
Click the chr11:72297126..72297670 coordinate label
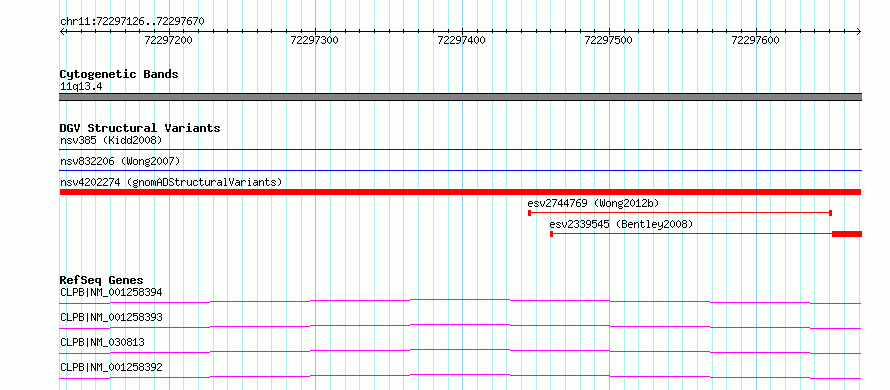[132, 22]
